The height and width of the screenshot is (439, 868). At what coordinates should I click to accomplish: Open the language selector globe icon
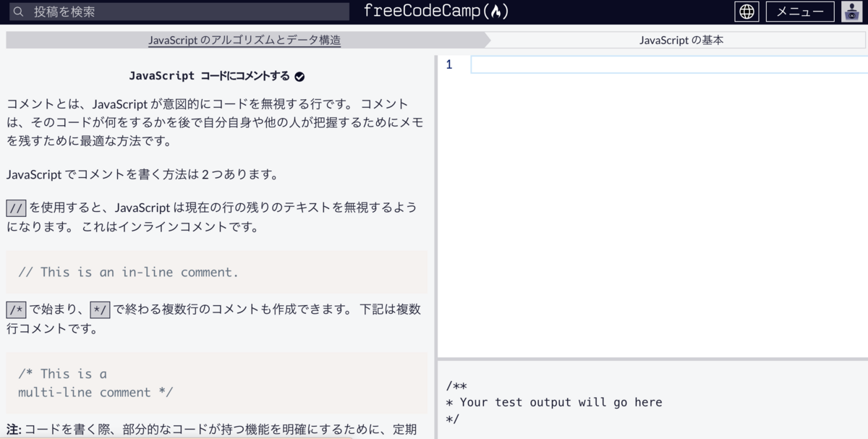(746, 11)
